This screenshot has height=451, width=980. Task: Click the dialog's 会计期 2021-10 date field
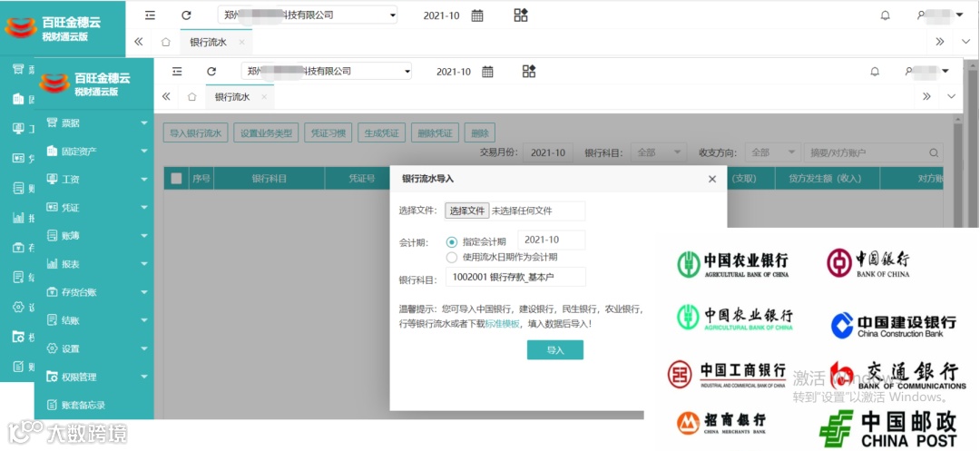[x=552, y=240]
